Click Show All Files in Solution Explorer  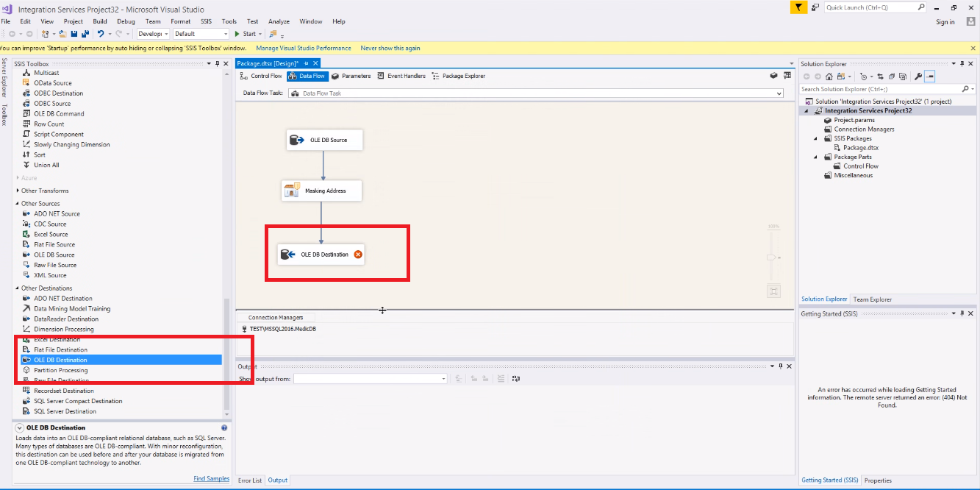902,76
